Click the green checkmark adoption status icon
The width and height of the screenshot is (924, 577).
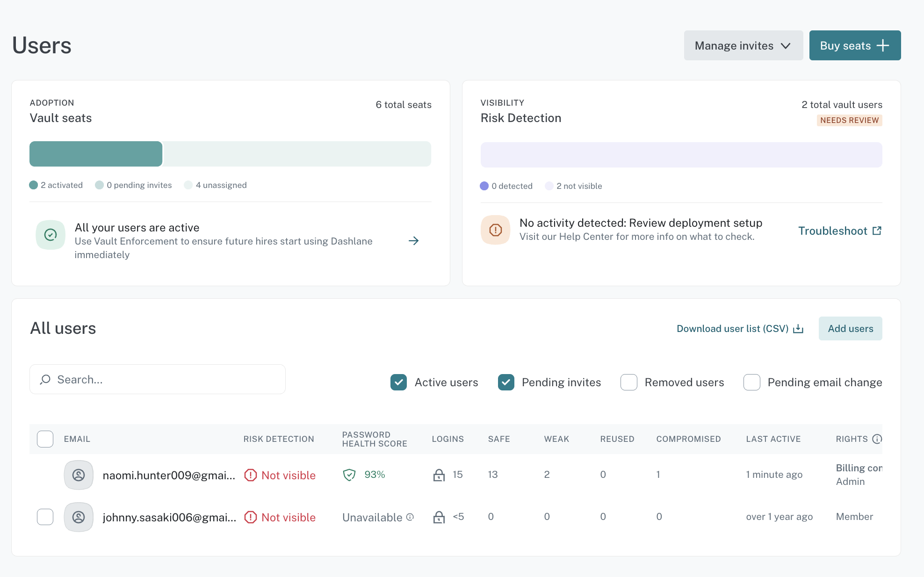pos(51,235)
